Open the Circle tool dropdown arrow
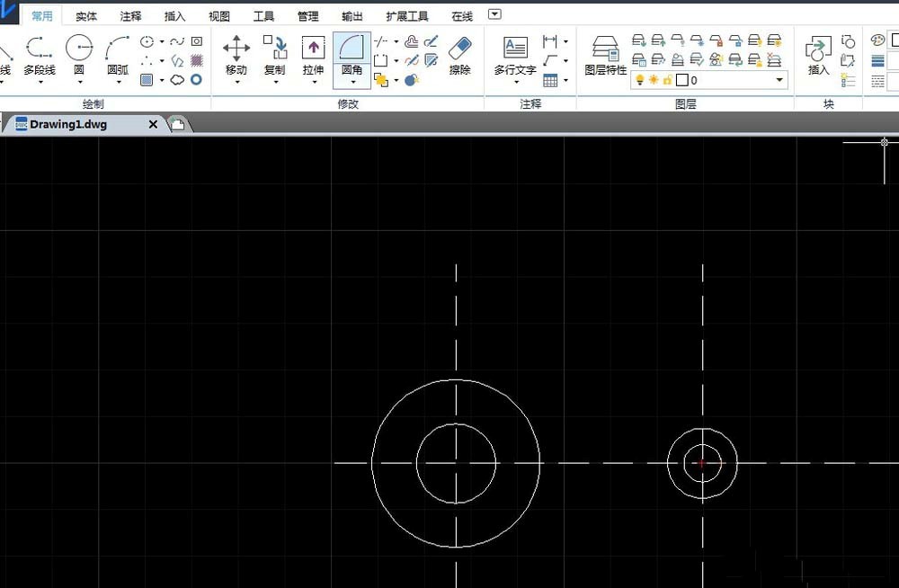 tap(78, 80)
